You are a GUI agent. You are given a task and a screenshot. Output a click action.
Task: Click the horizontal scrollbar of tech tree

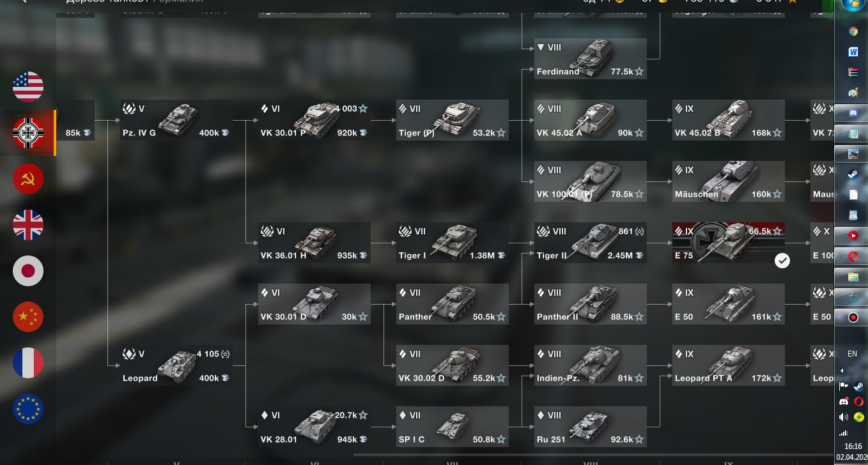click(x=591, y=455)
